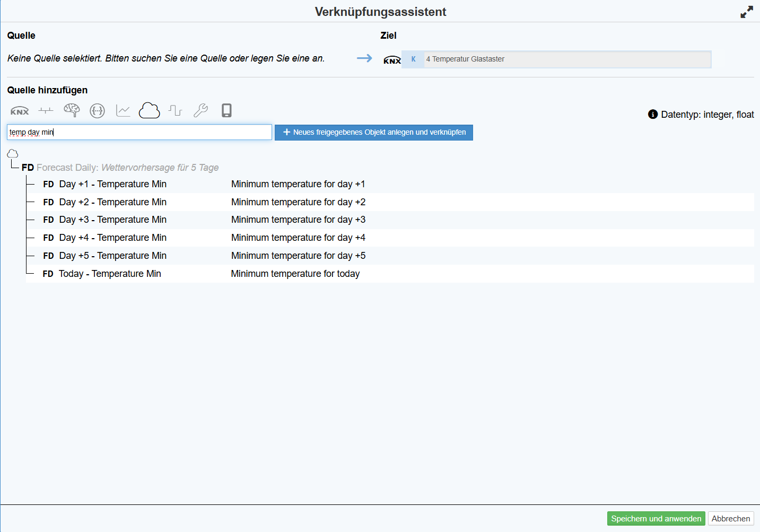Select the smartphone source filter icon
This screenshot has height=532, width=760.
(x=226, y=110)
